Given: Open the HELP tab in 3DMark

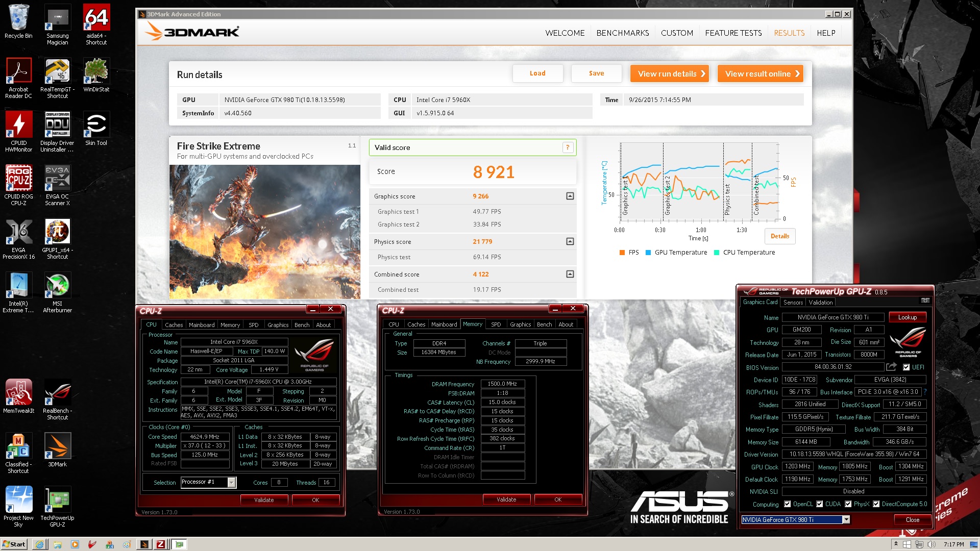Looking at the screenshot, I should (826, 33).
